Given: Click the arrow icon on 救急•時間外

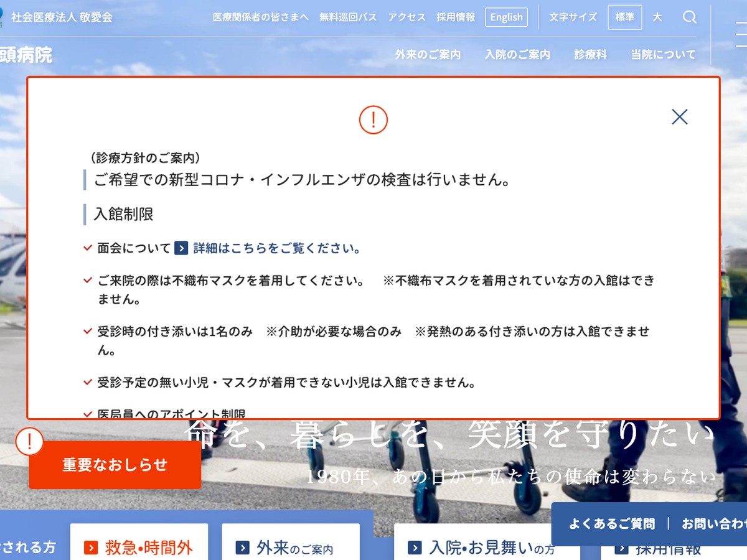Looking at the screenshot, I should coord(92,548).
